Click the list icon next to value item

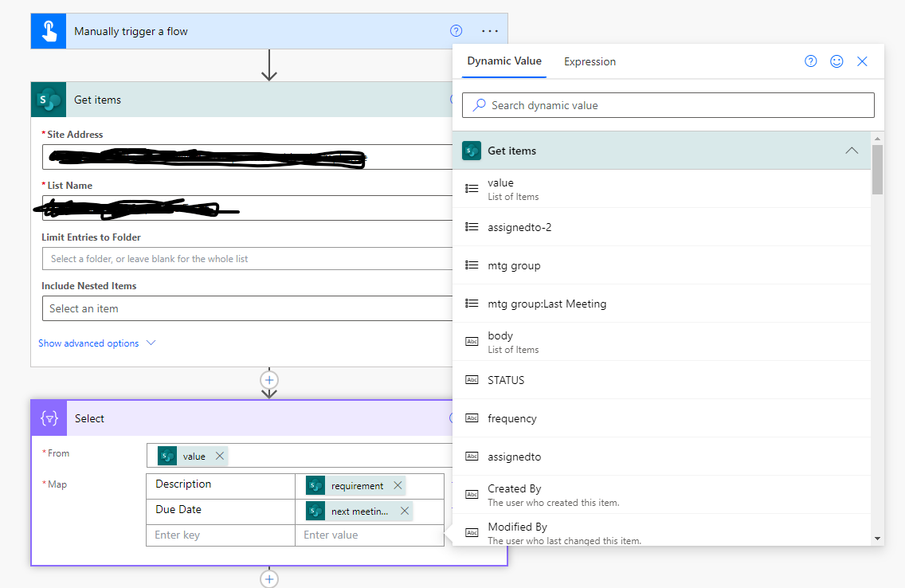click(x=473, y=189)
